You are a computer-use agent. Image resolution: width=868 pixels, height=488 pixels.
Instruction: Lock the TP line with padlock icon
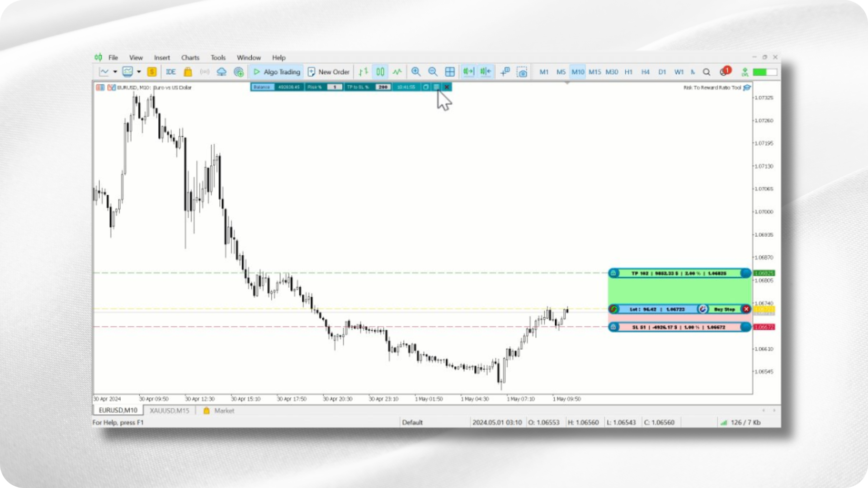613,273
